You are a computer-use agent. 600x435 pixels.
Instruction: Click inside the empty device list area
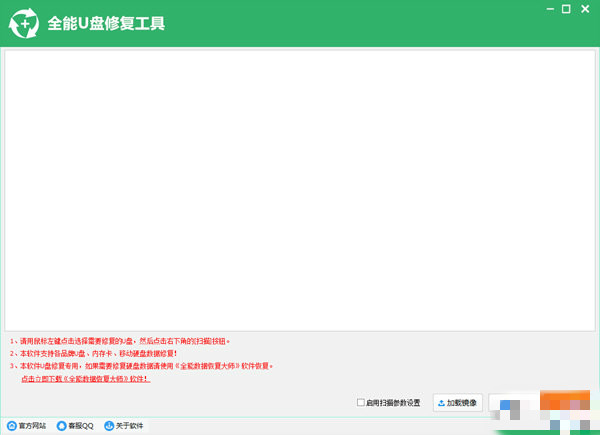[300, 190]
